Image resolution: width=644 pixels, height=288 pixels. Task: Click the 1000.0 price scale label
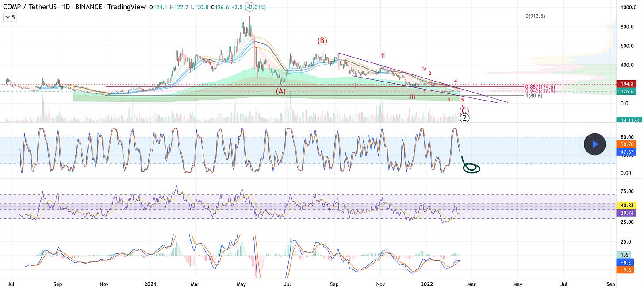[628, 8]
